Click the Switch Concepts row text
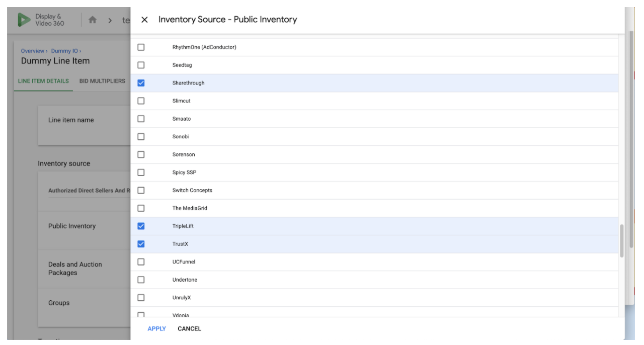This screenshot has height=345, width=644. click(x=192, y=191)
